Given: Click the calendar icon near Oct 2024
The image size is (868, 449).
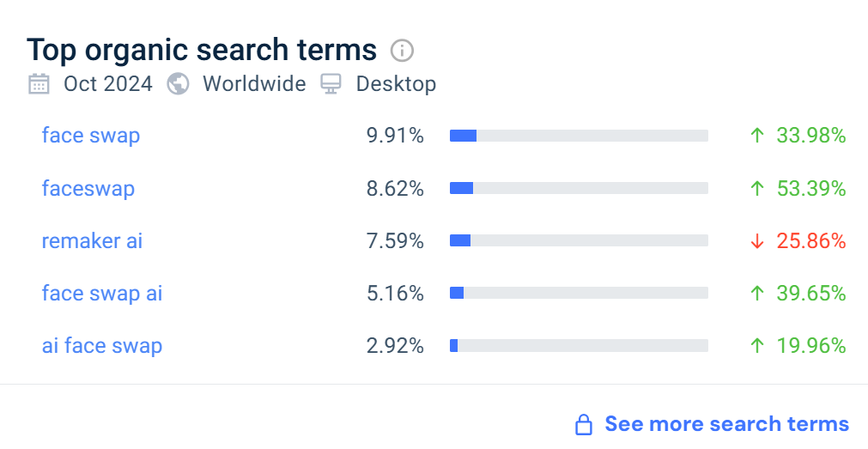Looking at the screenshot, I should coord(39,84).
